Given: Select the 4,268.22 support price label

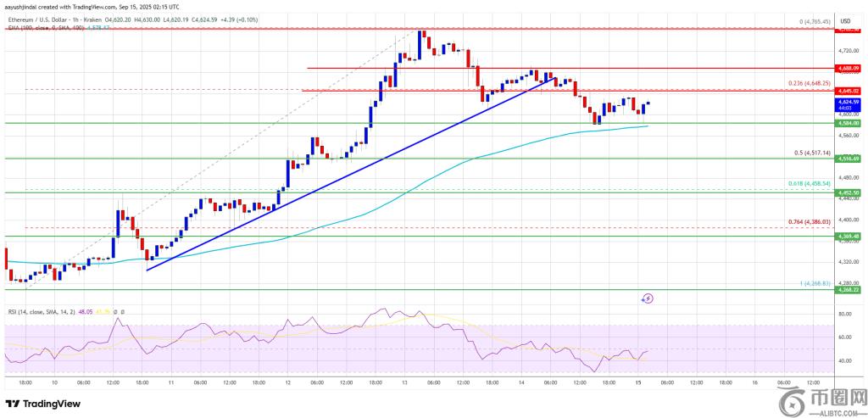Looking at the screenshot, I should [x=849, y=289].
